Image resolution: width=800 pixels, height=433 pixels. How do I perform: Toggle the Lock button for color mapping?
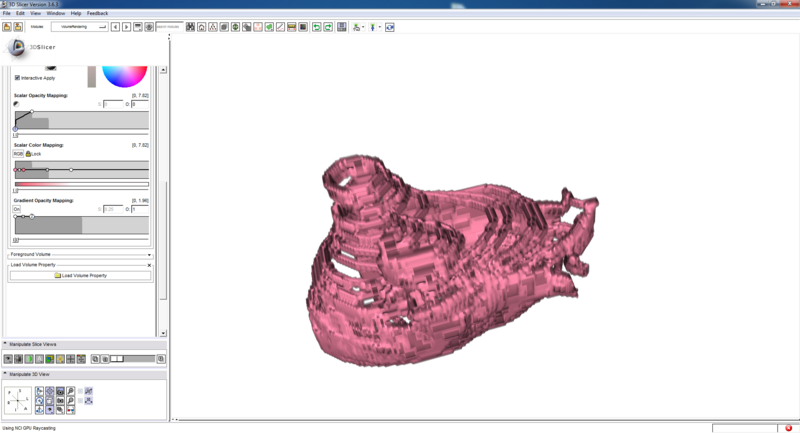(x=34, y=154)
